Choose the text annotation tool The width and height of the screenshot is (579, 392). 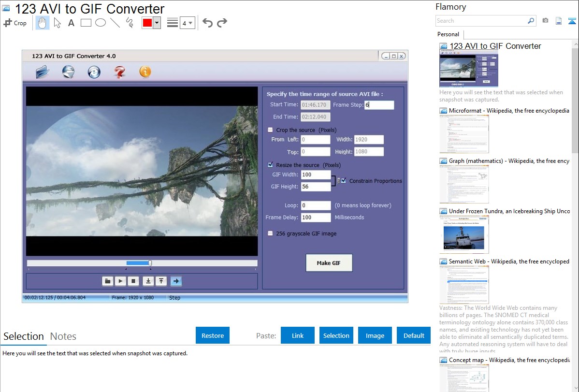(x=71, y=23)
